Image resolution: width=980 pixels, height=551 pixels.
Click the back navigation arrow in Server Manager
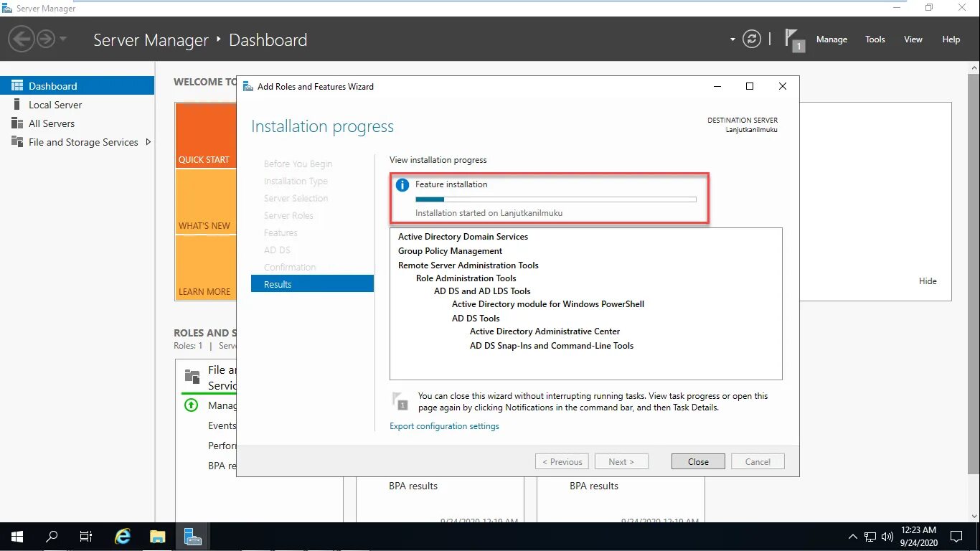21,38
